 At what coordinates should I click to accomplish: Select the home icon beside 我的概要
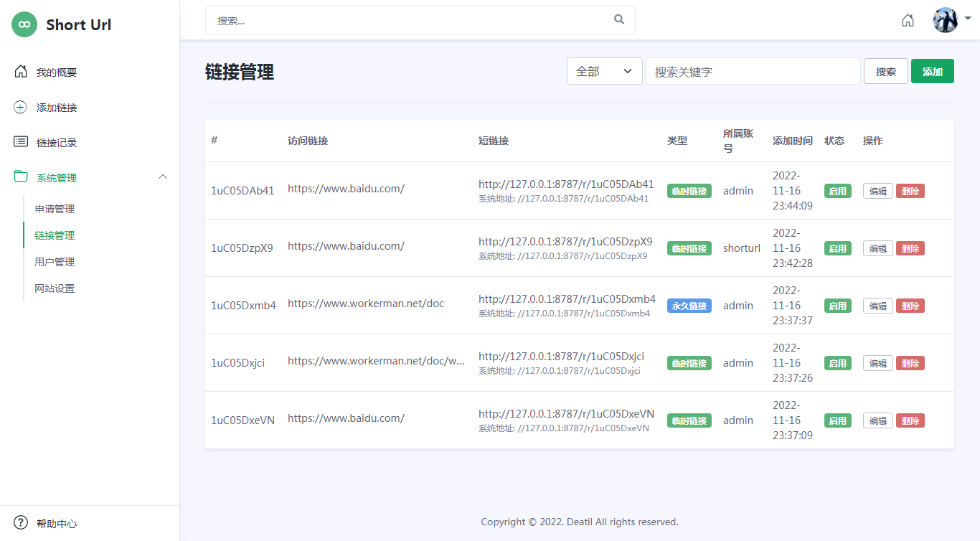click(20, 71)
